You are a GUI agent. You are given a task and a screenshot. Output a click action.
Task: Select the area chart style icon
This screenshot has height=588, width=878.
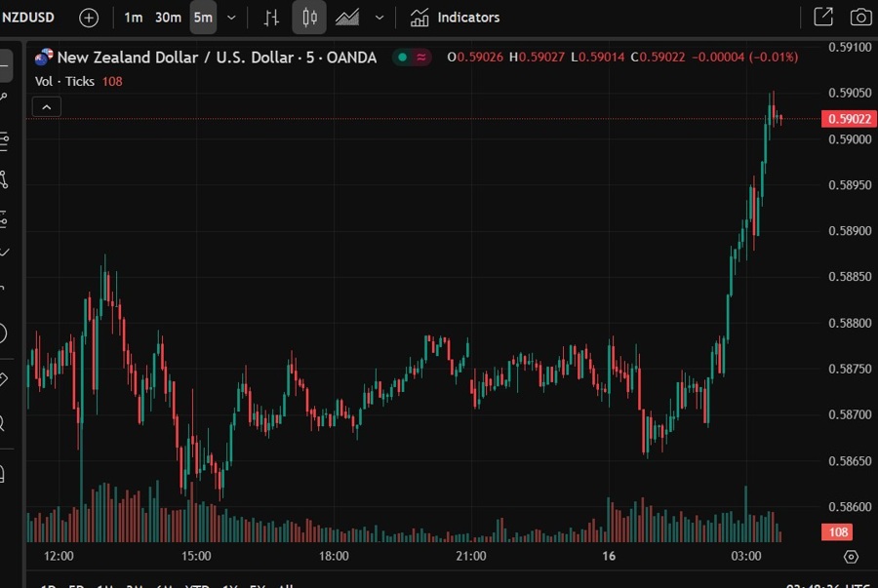[347, 18]
